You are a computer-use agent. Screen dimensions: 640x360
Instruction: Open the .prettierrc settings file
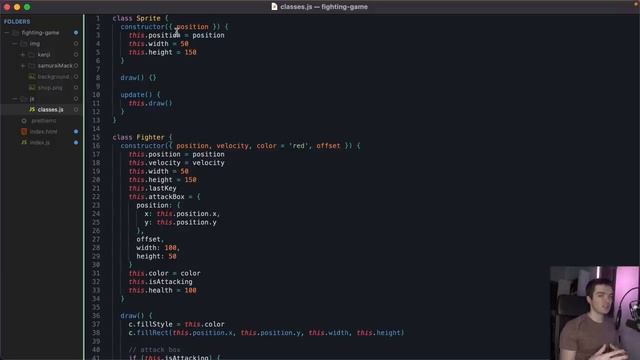[x=44, y=121]
